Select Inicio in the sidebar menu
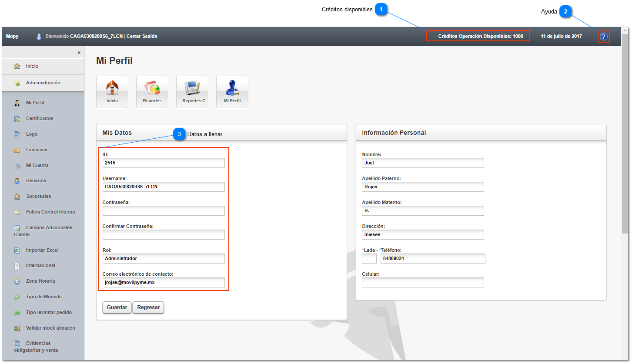 coord(43,66)
